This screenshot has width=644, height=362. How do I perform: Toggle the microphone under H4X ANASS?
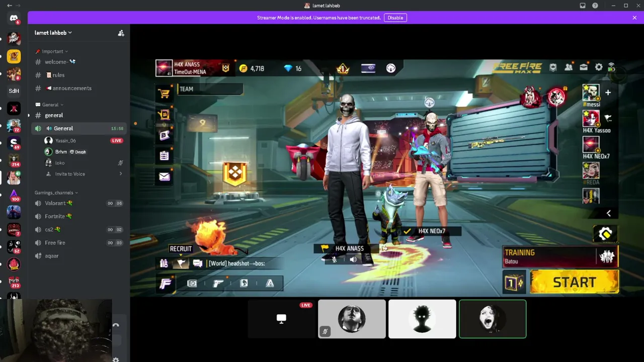335,260
